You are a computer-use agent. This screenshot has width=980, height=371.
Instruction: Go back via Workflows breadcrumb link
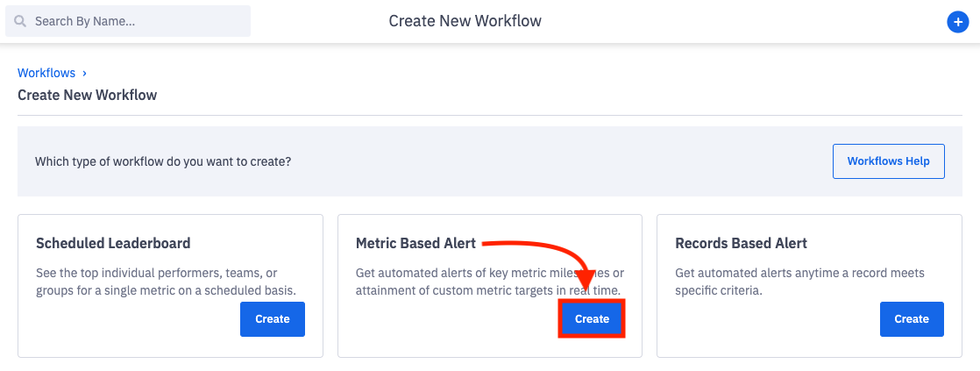(x=46, y=73)
